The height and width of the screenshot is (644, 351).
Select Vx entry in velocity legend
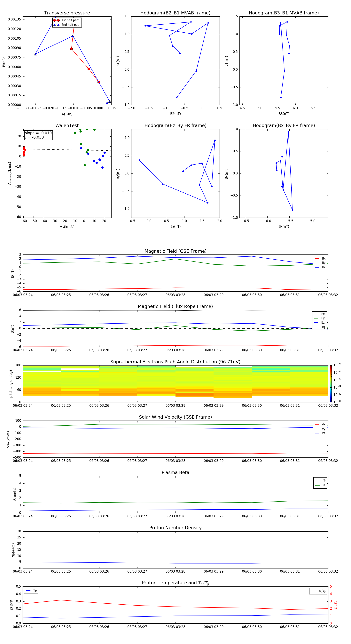click(320, 424)
